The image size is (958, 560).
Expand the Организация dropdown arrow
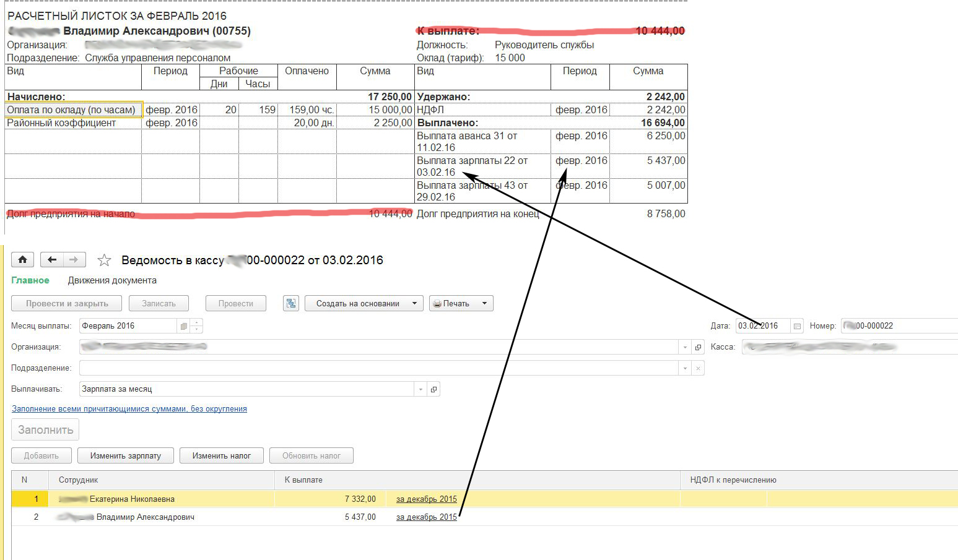click(685, 347)
